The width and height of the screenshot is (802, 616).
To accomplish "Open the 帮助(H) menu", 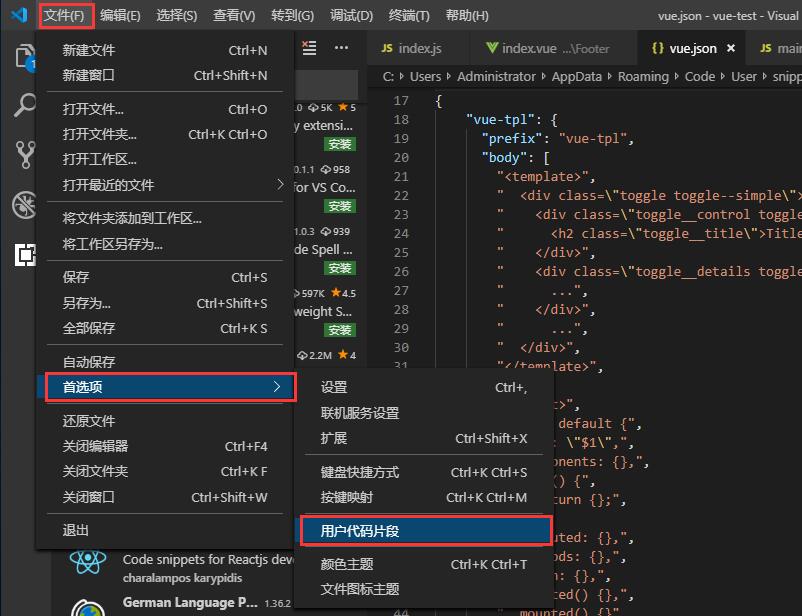I will (467, 15).
